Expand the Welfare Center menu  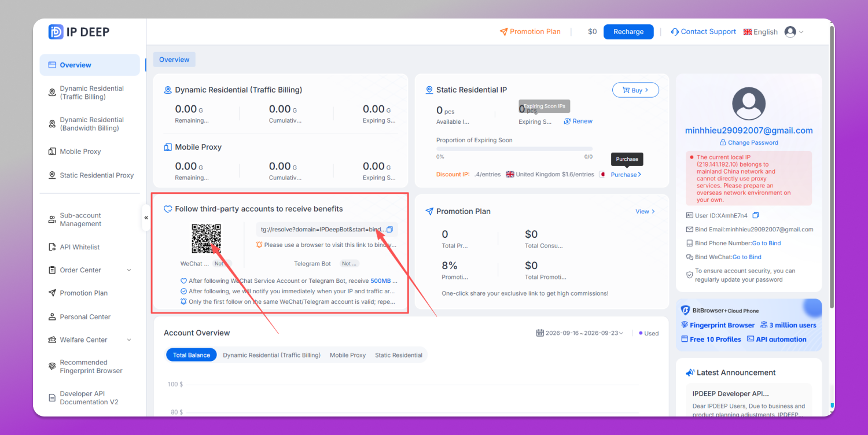click(x=90, y=340)
